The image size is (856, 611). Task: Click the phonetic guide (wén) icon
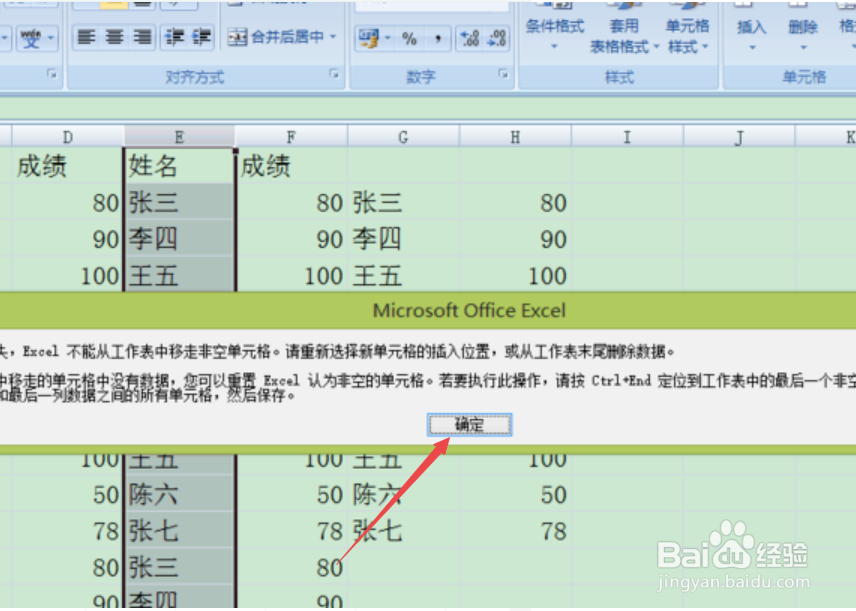(31, 38)
